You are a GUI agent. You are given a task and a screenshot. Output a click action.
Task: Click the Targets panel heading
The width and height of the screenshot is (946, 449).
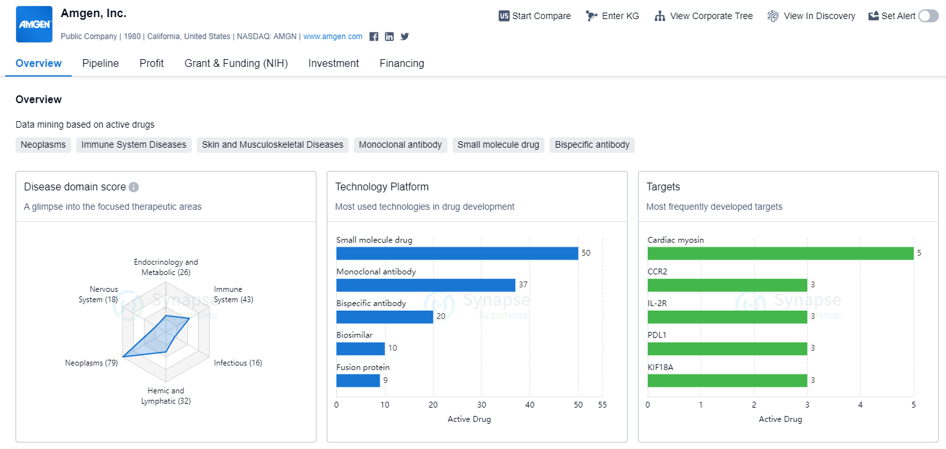pos(663,187)
